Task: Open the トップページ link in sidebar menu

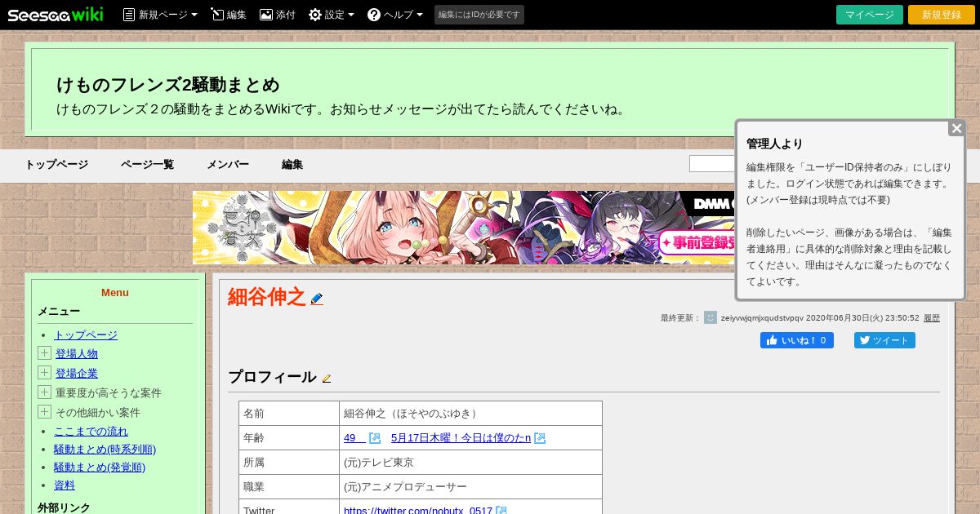Action: pos(86,335)
